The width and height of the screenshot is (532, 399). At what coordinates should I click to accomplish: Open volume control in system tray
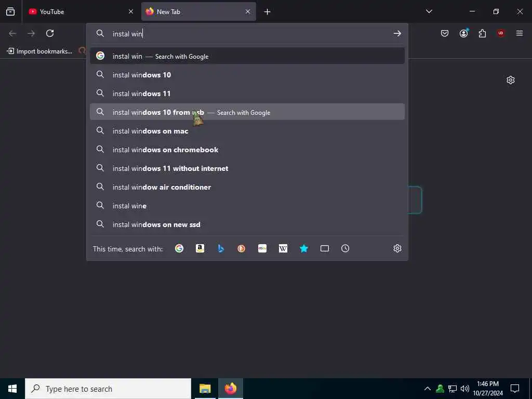(x=465, y=389)
